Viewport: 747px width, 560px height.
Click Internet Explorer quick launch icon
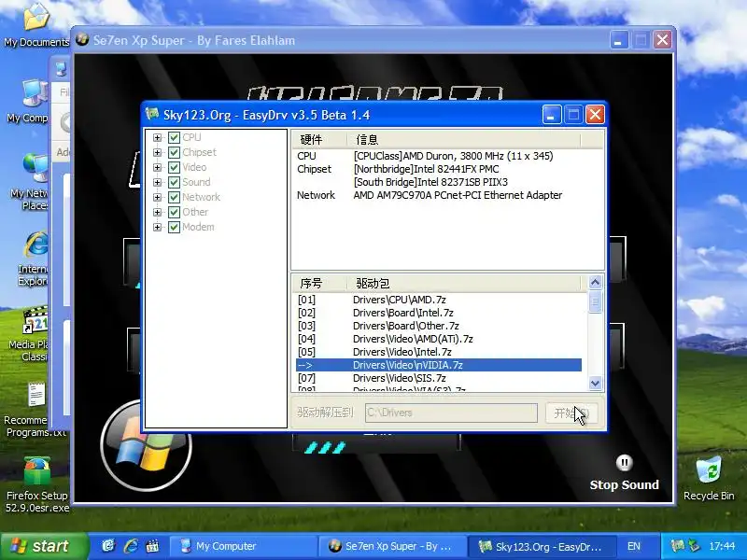(131, 546)
